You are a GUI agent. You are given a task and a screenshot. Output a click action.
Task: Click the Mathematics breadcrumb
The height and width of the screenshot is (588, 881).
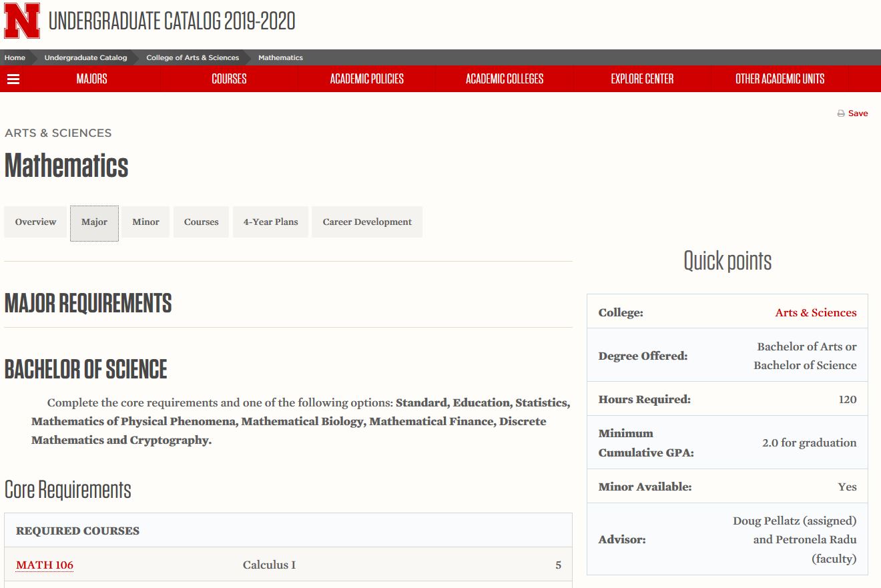click(280, 57)
